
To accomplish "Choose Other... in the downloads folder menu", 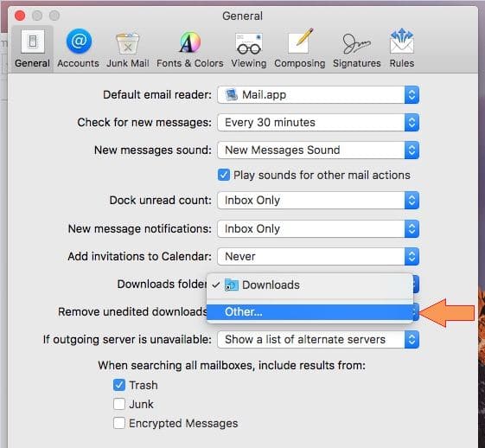I will click(310, 312).
